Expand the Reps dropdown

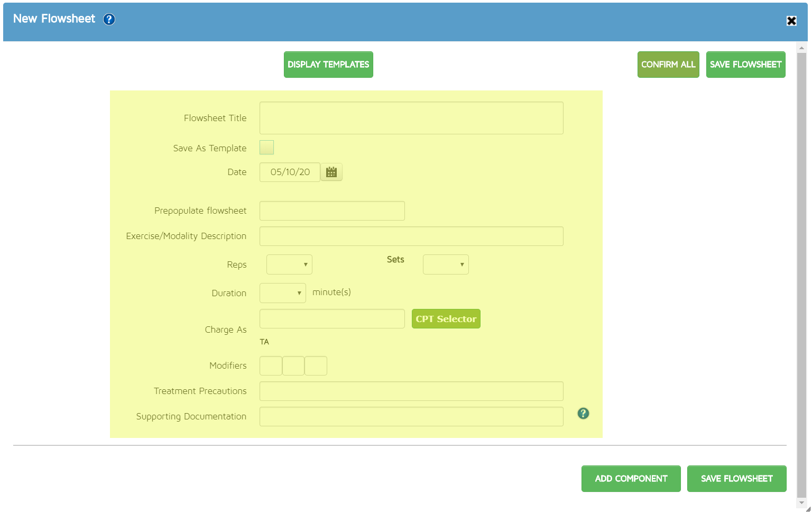pos(289,264)
